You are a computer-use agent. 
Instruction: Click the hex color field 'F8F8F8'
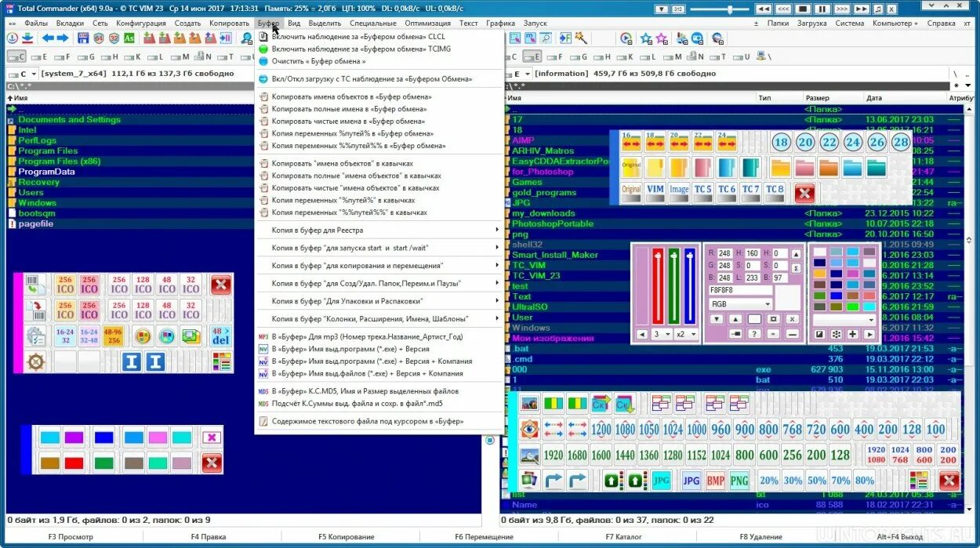click(739, 290)
